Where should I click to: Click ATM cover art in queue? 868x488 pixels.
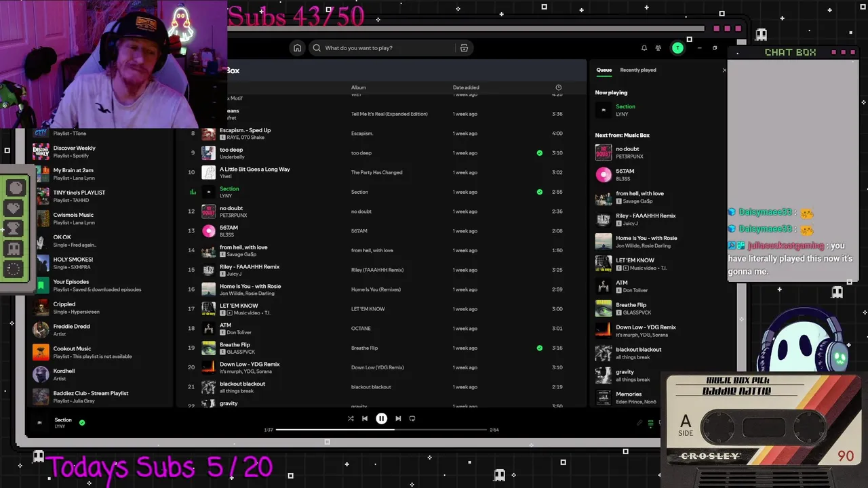[603, 286]
